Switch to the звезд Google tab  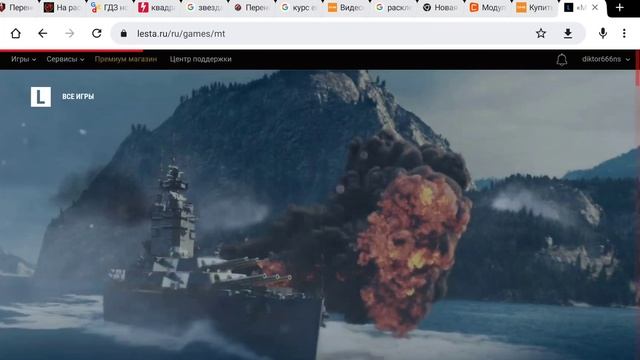(204, 7)
